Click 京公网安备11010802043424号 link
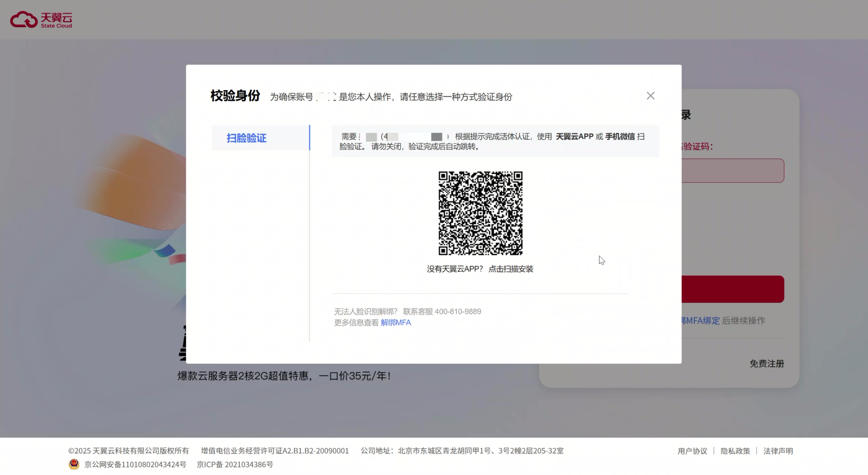This screenshot has width=868, height=475. tap(135, 464)
